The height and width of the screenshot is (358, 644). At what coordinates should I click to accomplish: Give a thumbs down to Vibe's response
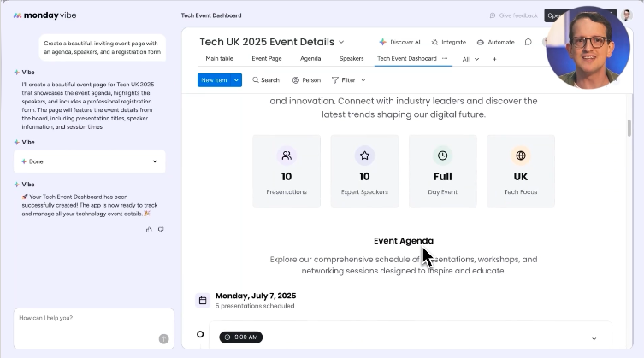161,230
